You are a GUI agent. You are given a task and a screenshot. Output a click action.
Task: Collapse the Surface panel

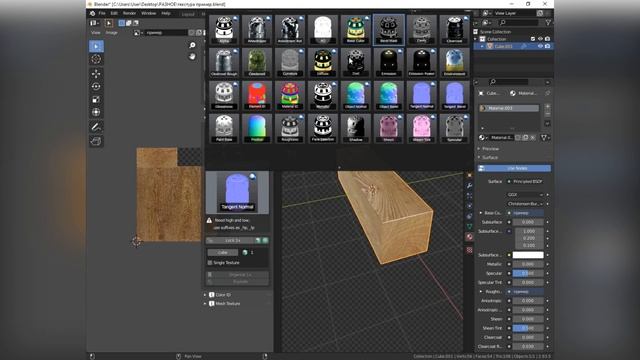(x=489, y=157)
